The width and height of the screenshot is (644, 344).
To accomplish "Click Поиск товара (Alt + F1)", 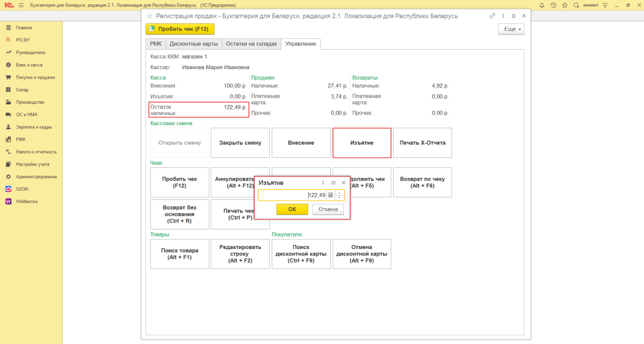I will [179, 254].
